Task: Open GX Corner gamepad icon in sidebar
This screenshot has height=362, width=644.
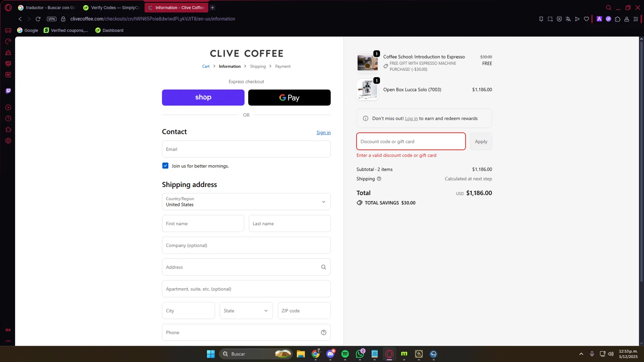Action: pos(8,30)
